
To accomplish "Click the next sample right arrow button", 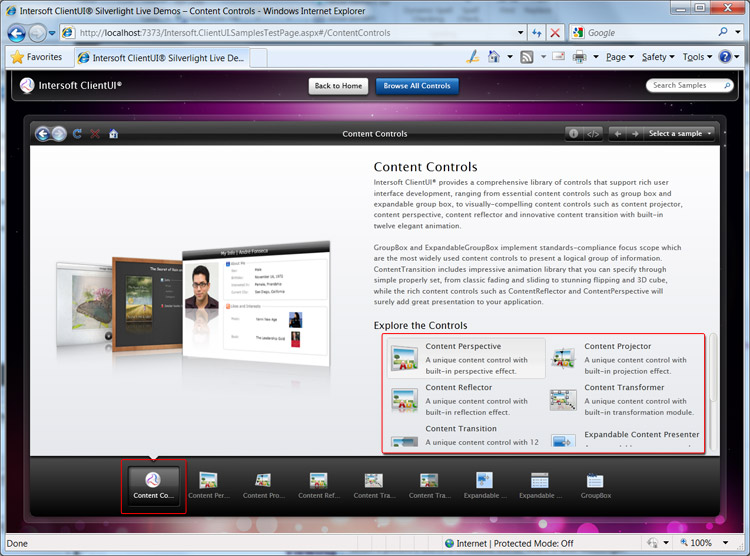I will [635, 133].
